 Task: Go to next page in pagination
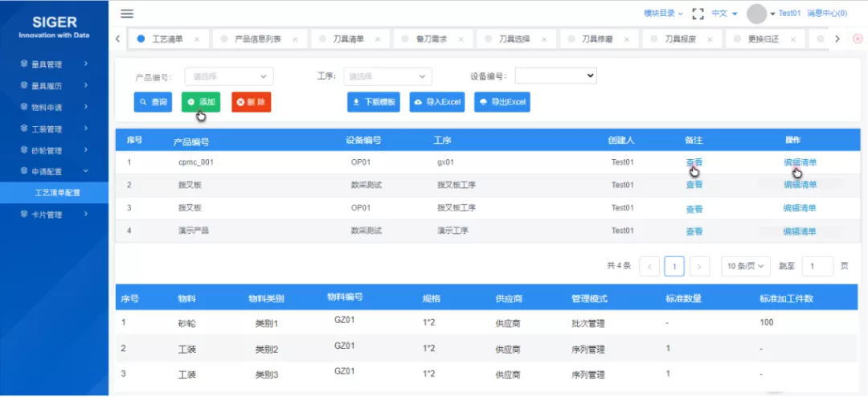pyautogui.click(x=700, y=266)
